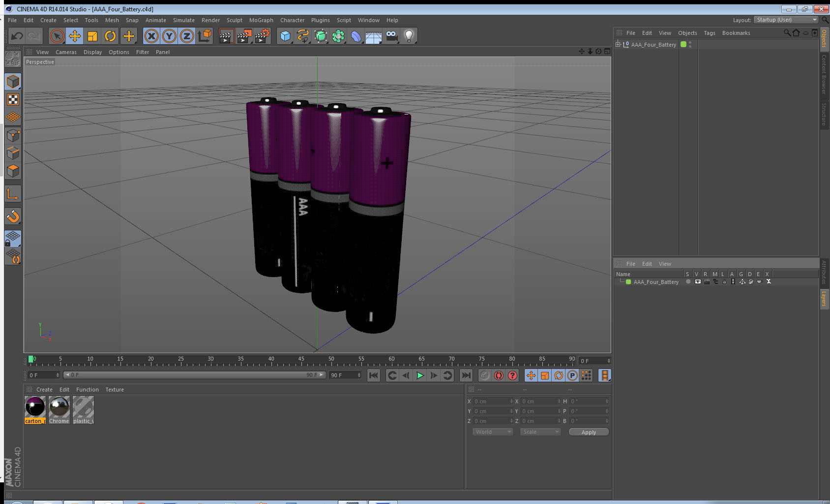Viewport: 830px width, 504px height.
Task: Toggle the coordinate system icon
Action: 205,36
